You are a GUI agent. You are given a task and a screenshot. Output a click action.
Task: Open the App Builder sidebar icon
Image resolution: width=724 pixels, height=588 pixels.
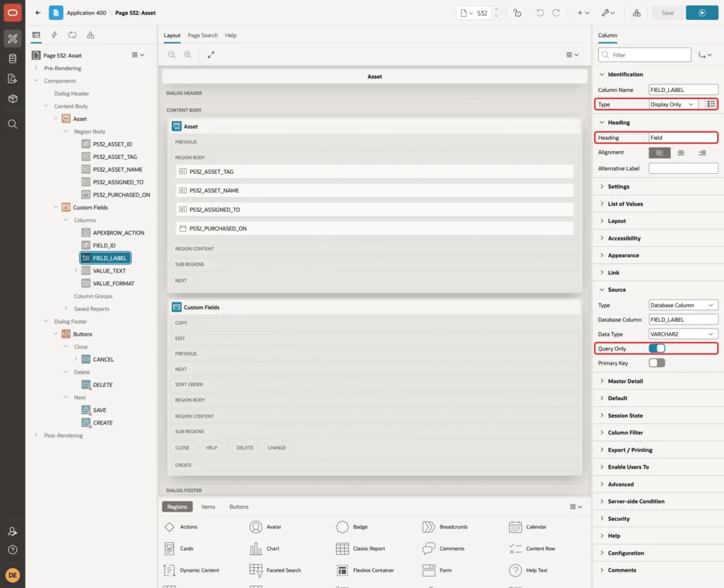(13, 39)
